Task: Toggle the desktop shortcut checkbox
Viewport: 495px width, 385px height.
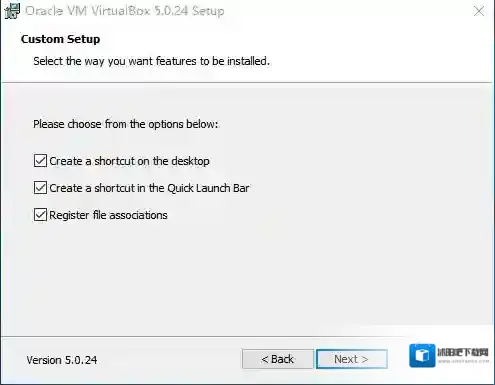Action: 40,161
